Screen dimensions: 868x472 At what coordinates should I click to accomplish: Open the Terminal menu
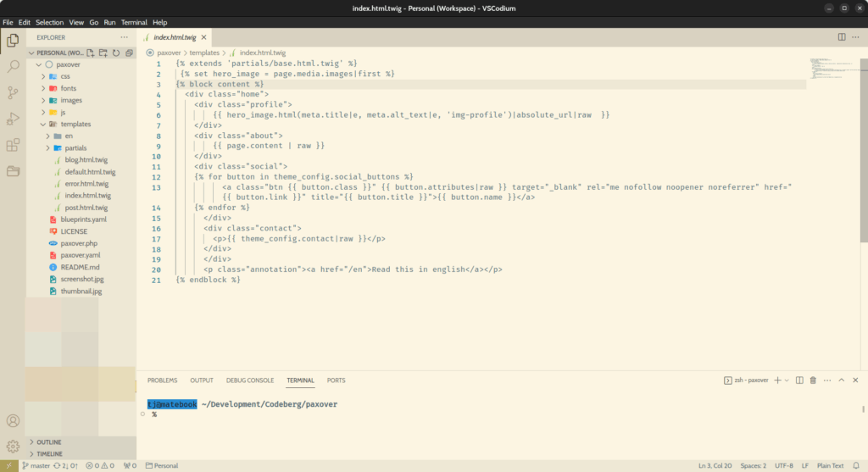pyautogui.click(x=134, y=22)
